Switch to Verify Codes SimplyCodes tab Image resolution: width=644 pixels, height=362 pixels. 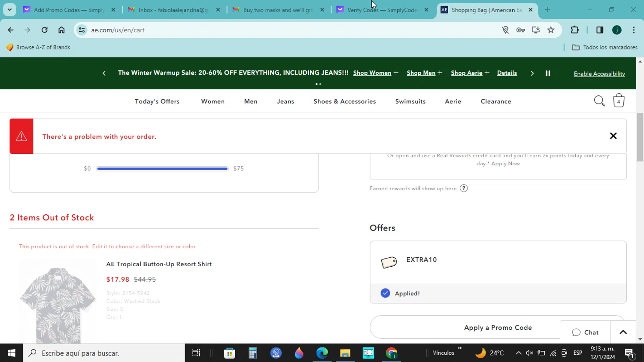click(383, 9)
